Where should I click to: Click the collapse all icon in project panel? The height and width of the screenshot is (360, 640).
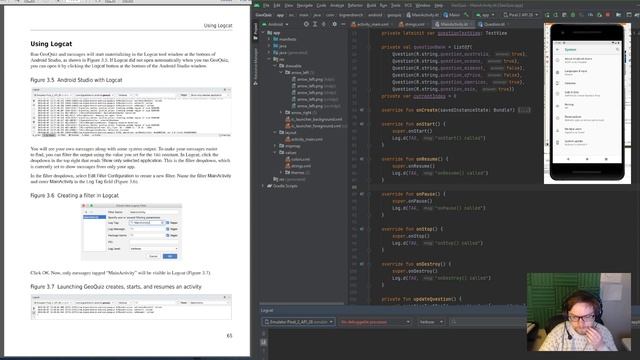click(324, 24)
